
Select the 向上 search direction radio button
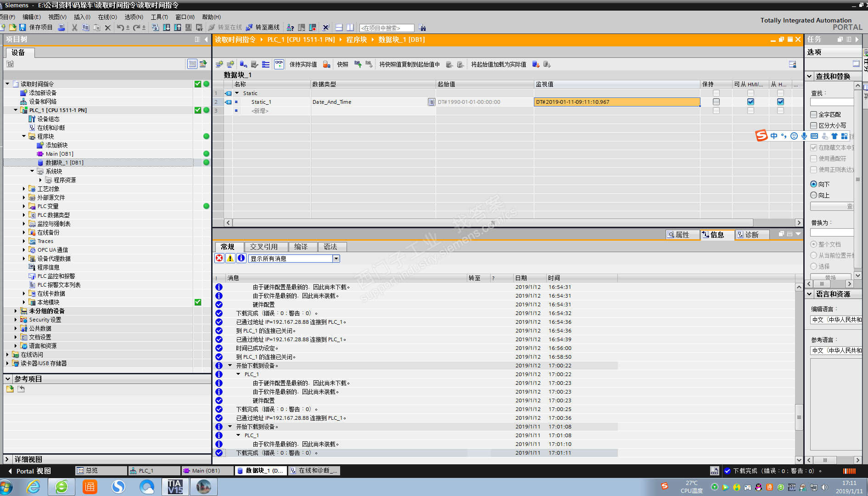(x=814, y=195)
